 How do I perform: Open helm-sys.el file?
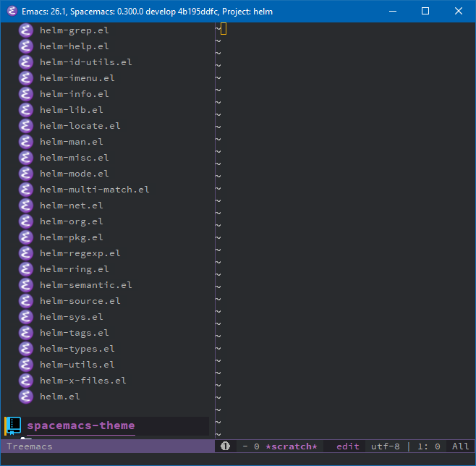[72, 317]
